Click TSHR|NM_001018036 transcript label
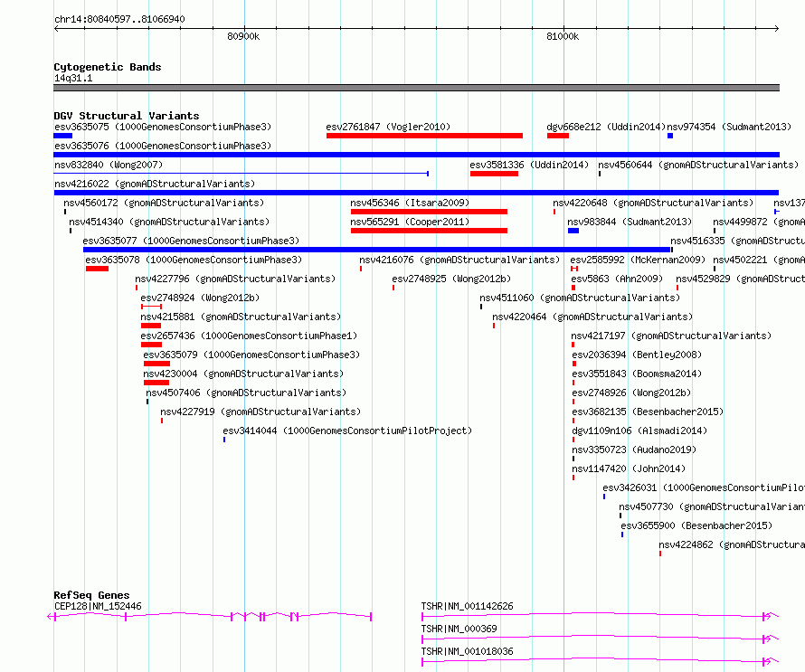The height and width of the screenshot is (672, 805). pyautogui.click(x=468, y=651)
